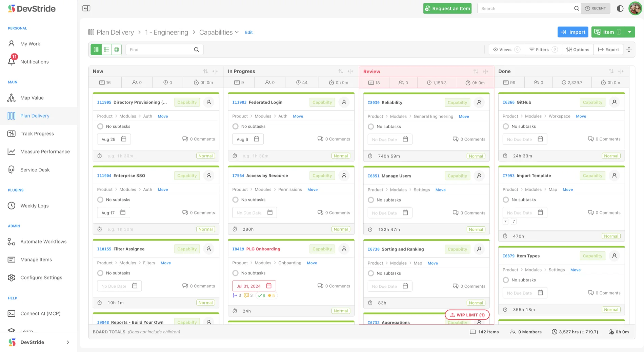Toggle subtasks circle on Enterprise SSO card
Viewport: 644px width, 352px height.
(x=100, y=200)
